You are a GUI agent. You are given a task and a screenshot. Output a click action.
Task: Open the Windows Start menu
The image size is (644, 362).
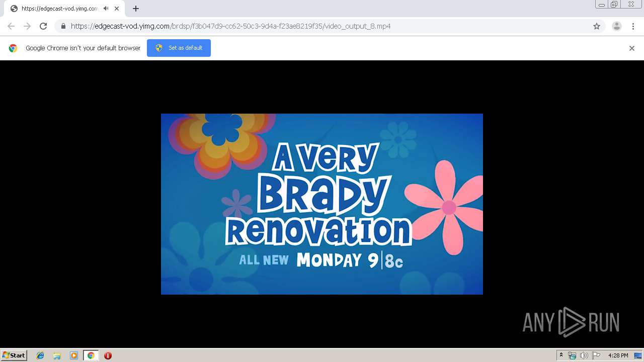pyautogui.click(x=14, y=355)
